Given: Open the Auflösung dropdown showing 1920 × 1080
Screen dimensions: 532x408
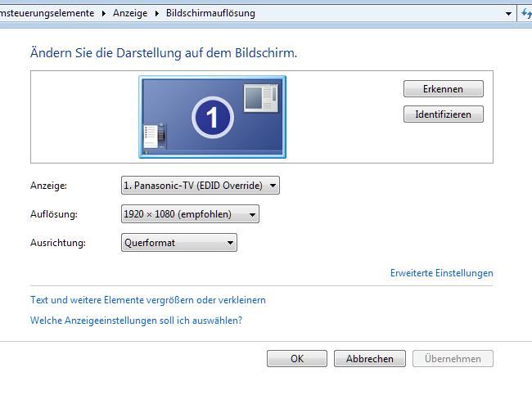Looking at the screenshot, I should [190, 214].
